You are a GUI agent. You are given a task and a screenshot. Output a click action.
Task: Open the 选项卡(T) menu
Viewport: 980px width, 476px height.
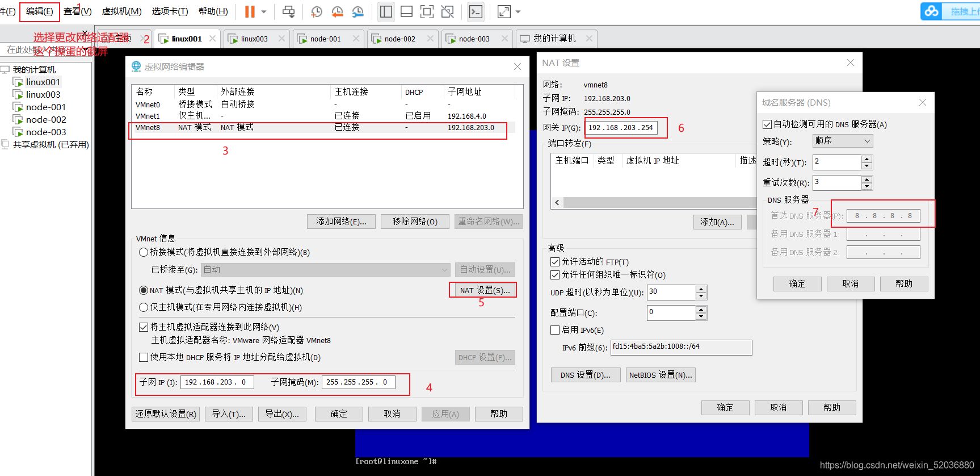pyautogui.click(x=170, y=11)
